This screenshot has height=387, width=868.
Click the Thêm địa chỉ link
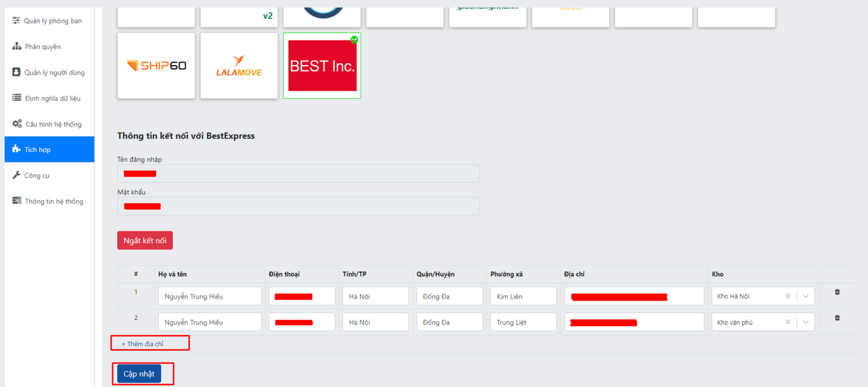click(143, 344)
